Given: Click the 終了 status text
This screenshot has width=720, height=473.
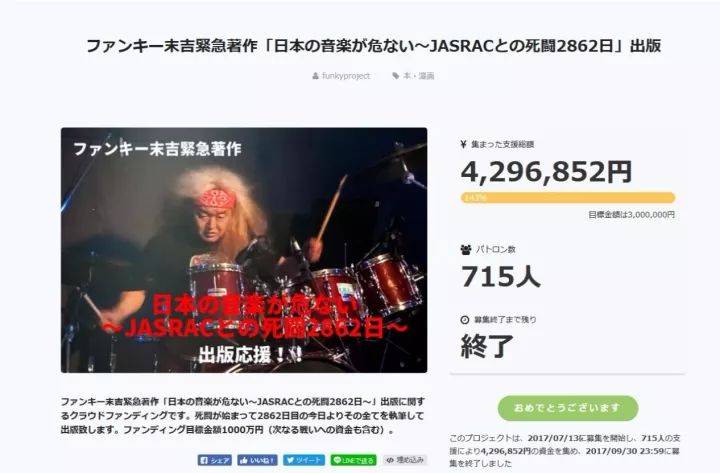Looking at the screenshot, I should pos(487,346).
